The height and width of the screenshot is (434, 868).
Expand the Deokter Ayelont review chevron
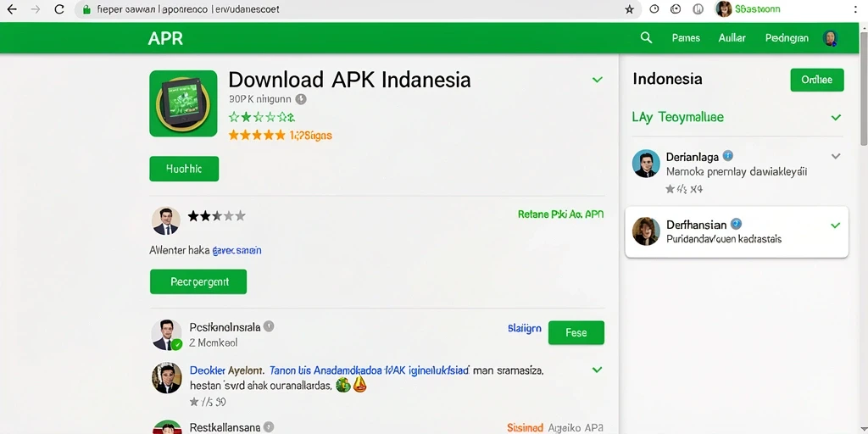coord(598,370)
